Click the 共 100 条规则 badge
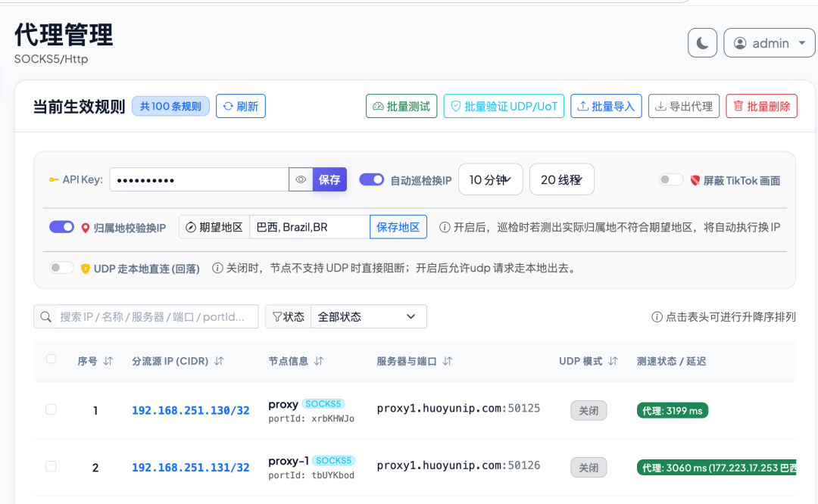The image size is (818, 504). click(170, 107)
